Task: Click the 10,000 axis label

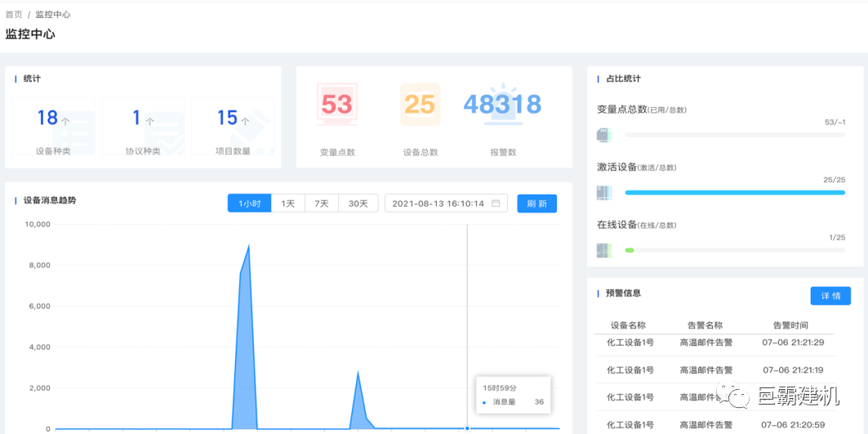Action: 38,224
